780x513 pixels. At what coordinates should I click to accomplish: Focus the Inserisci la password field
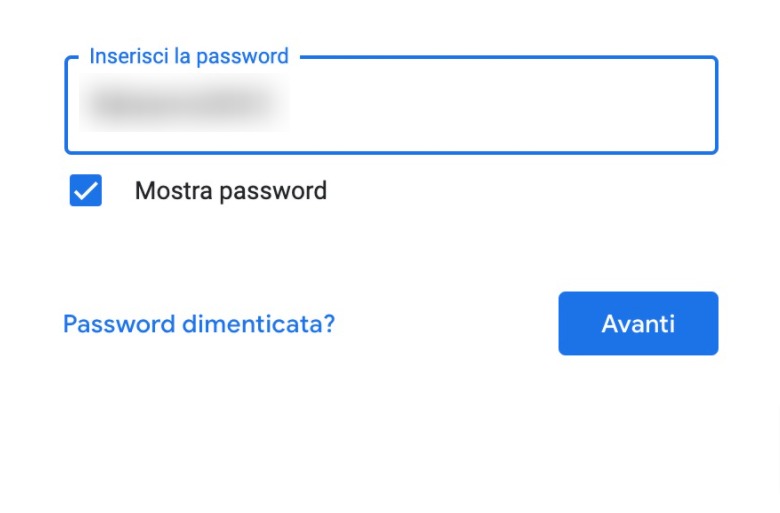tap(391, 104)
